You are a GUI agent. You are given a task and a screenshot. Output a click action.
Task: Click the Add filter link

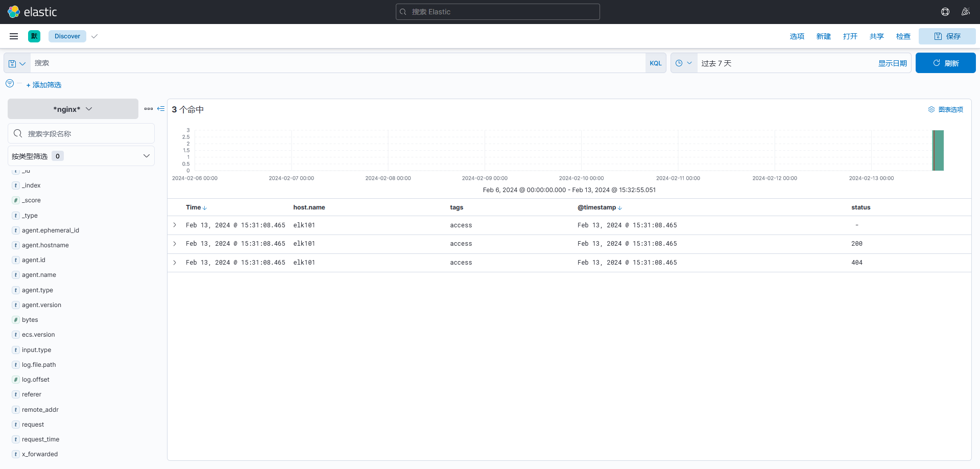coord(44,85)
